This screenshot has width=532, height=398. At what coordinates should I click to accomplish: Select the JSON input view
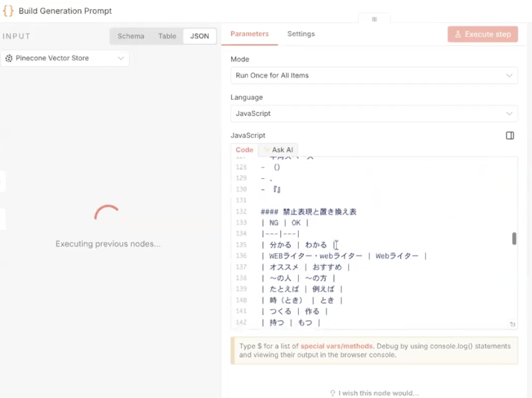click(200, 36)
